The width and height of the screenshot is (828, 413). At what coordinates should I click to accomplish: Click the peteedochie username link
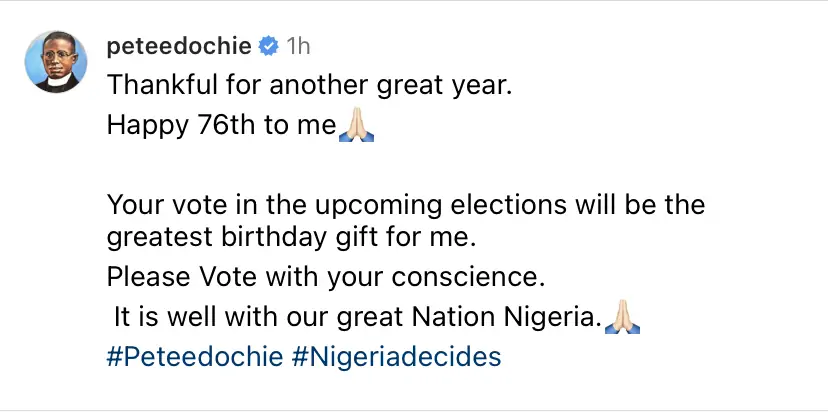click(178, 46)
